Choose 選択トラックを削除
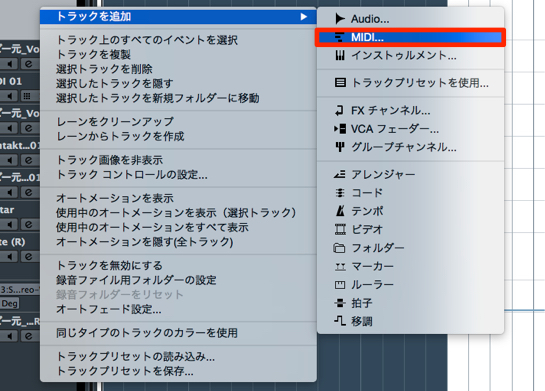Screen dimensions: 545x391 (178, 69)
